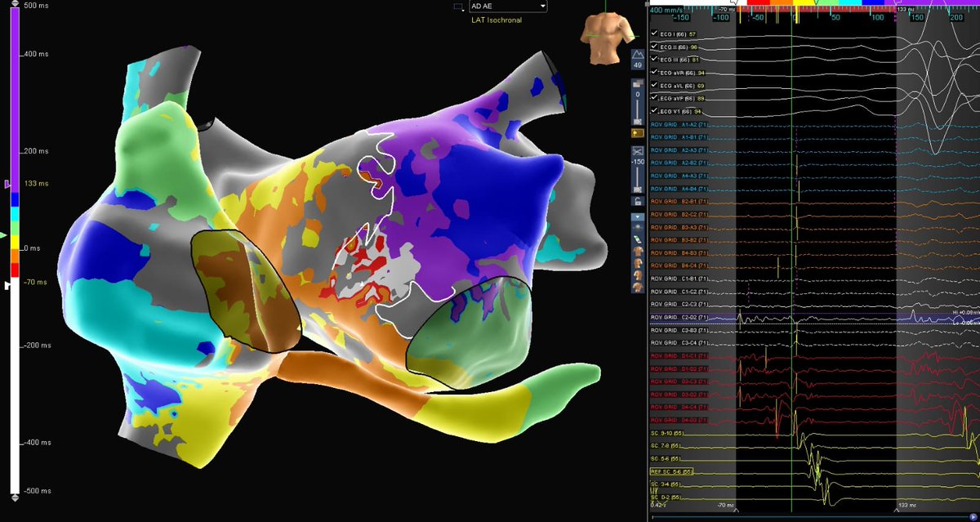Select the highlighted ROV GRID C2-D2 channel
This screenshot has width=980, height=522.
click(679, 317)
